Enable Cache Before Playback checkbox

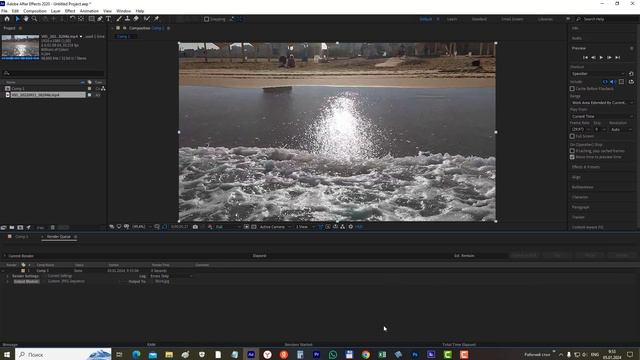pos(572,89)
